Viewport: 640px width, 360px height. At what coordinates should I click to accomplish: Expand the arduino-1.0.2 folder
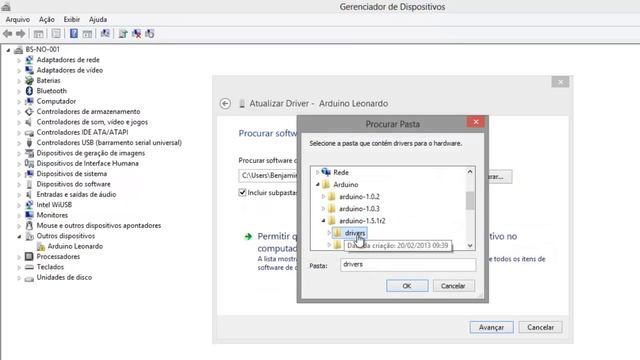[323, 197]
